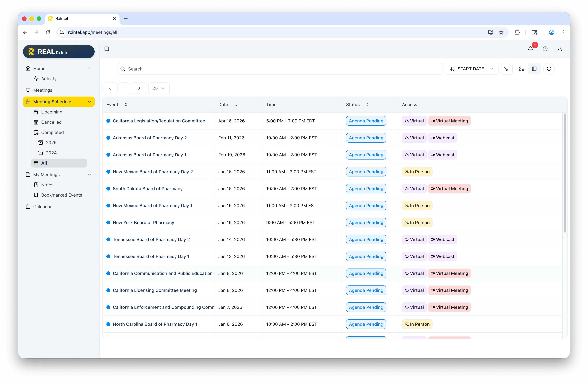Go to next page of results

[139, 88]
